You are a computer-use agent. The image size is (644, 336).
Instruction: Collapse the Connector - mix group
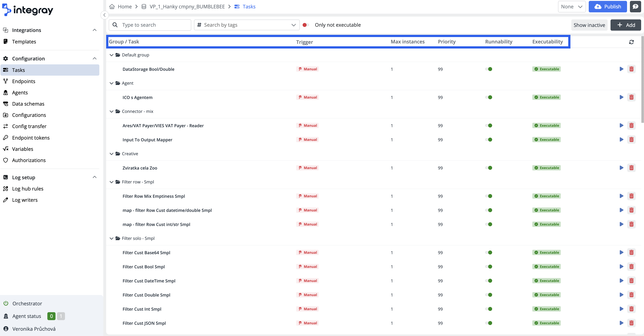(111, 111)
